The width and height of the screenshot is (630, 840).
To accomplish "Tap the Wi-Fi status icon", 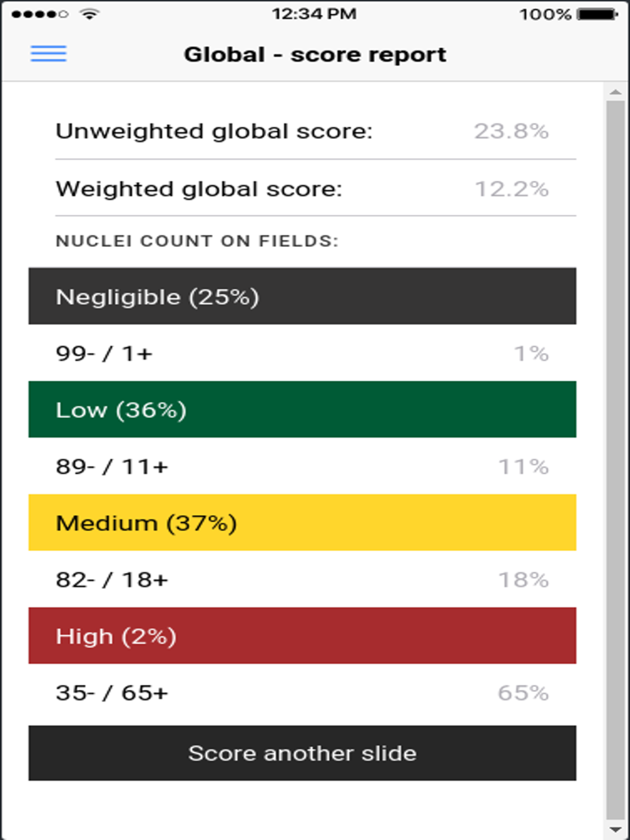I will (90, 14).
